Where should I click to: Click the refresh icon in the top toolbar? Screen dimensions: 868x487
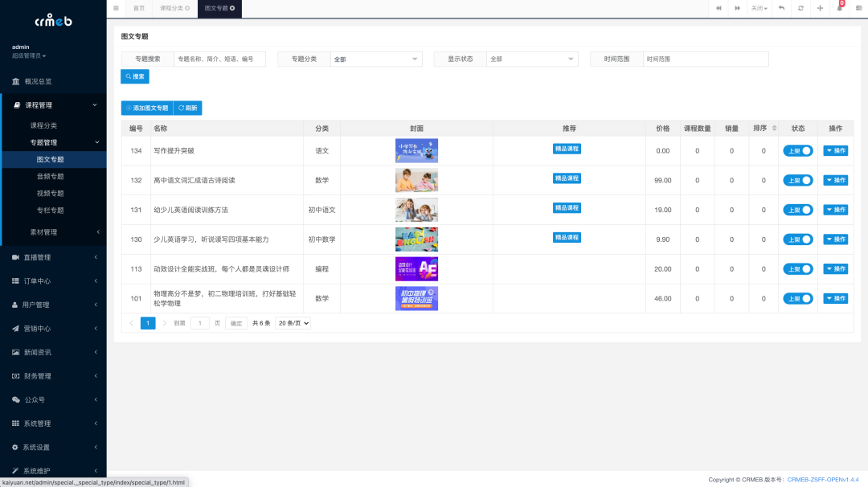[800, 8]
